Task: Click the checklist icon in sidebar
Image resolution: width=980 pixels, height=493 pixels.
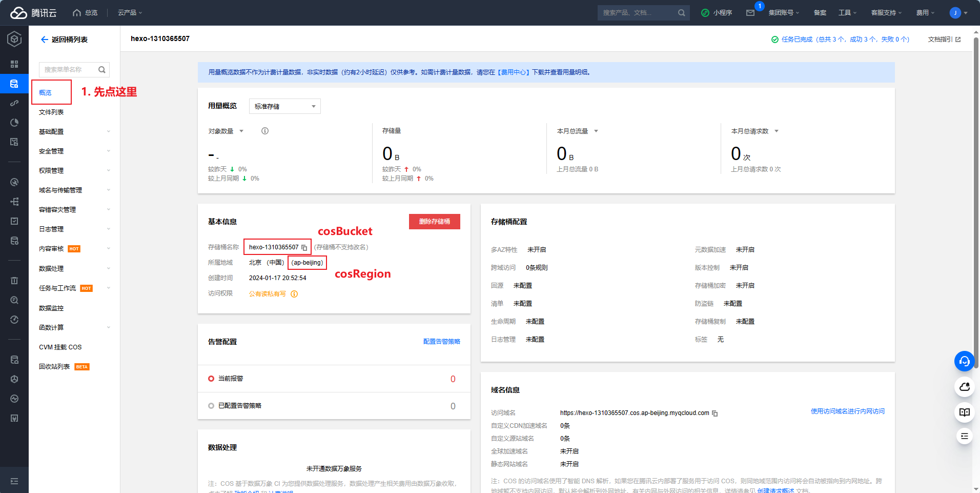Action: click(x=14, y=221)
